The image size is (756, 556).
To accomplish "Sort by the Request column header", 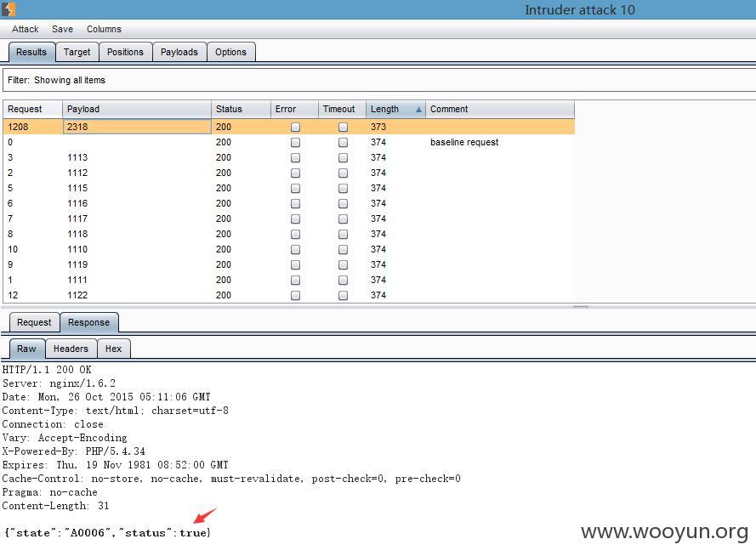I will [x=32, y=109].
